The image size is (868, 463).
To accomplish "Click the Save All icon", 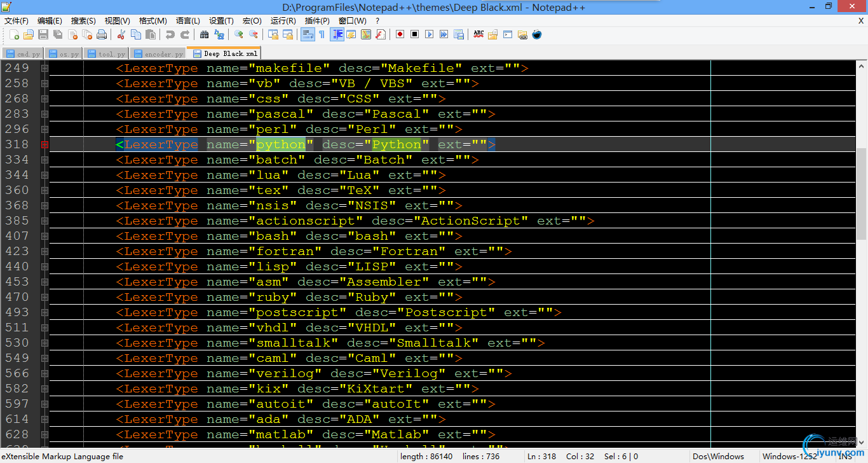I will point(58,34).
